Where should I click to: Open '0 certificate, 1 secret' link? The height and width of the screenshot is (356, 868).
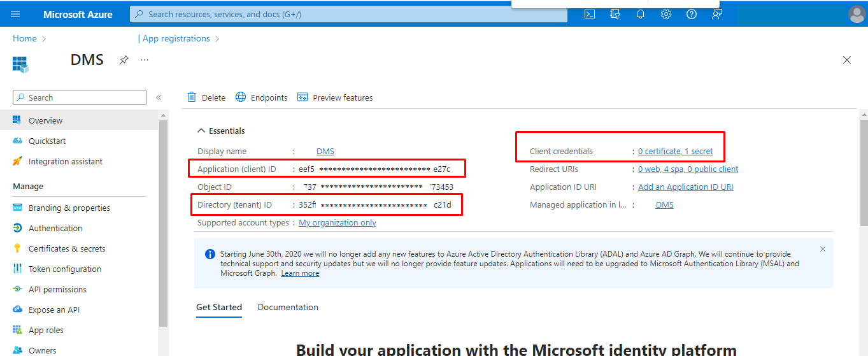pos(676,151)
